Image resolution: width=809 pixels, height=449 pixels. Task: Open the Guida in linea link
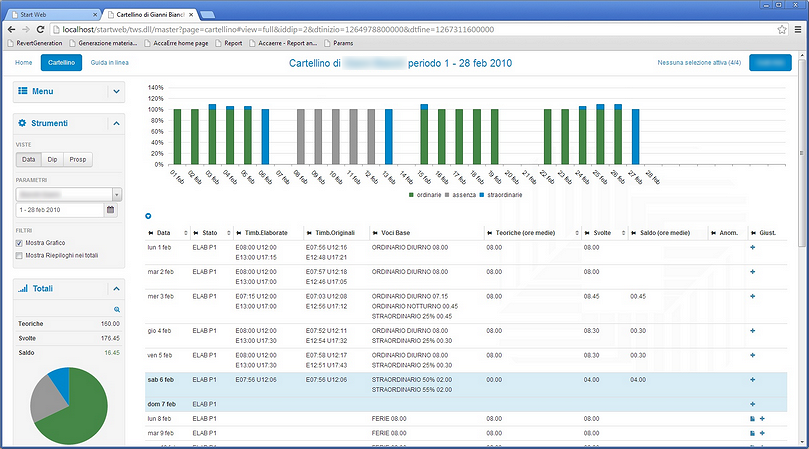point(110,62)
